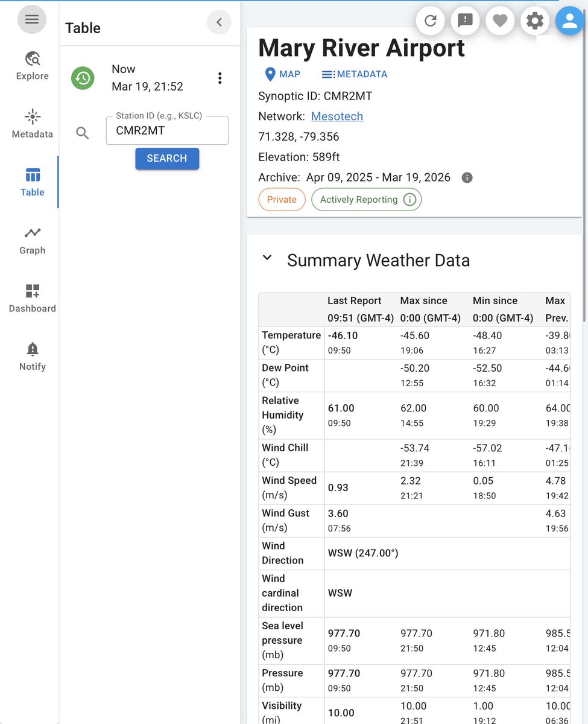Image resolution: width=588 pixels, height=724 pixels.
Task: Click the 3.60 wind gust value
Action: coord(338,513)
